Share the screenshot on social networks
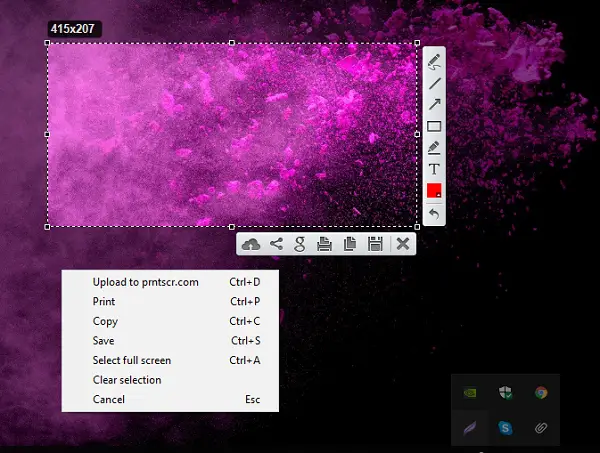Image resolution: width=600 pixels, height=453 pixels. click(276, 244)
